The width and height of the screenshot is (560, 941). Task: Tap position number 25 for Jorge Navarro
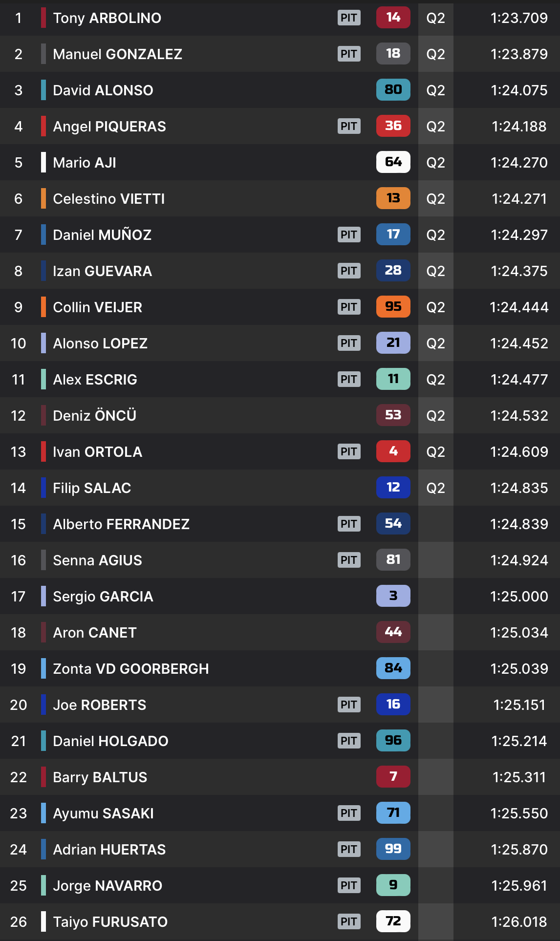(x=19, y=886)
